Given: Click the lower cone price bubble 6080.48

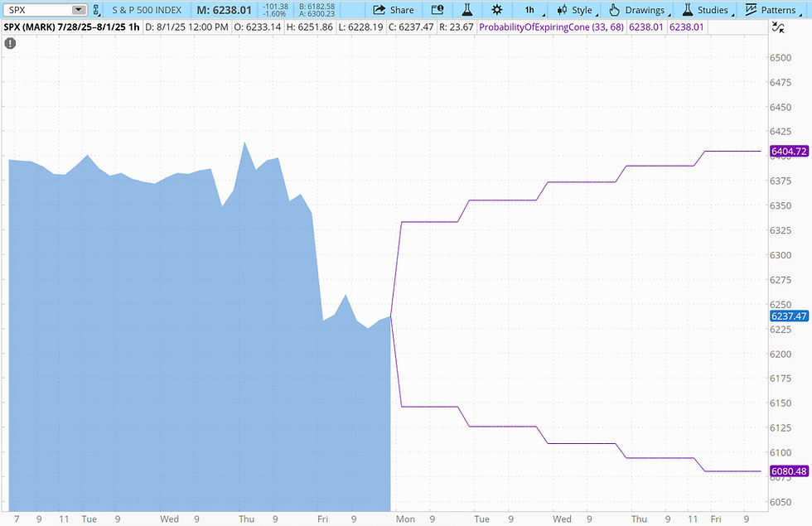Looking at the screenshot, I should (789, 471).
